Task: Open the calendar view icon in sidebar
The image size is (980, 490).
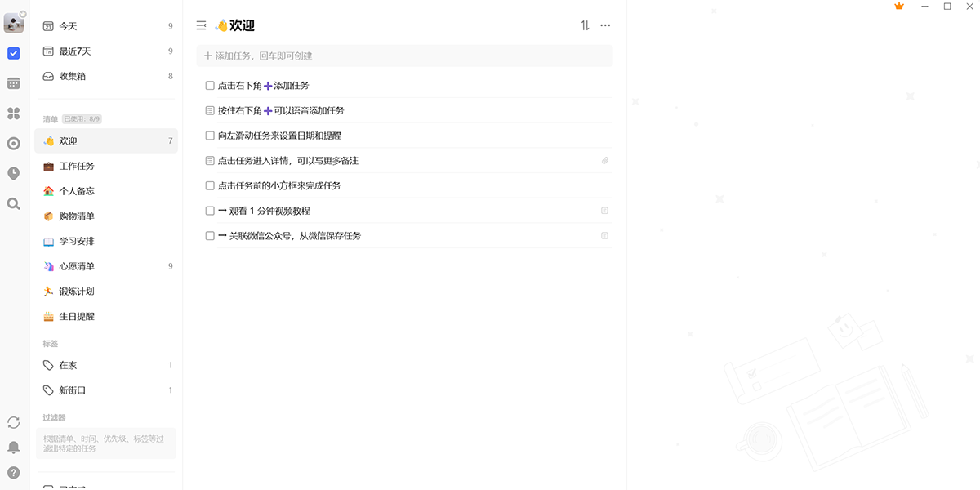Action: pos(13,83)
